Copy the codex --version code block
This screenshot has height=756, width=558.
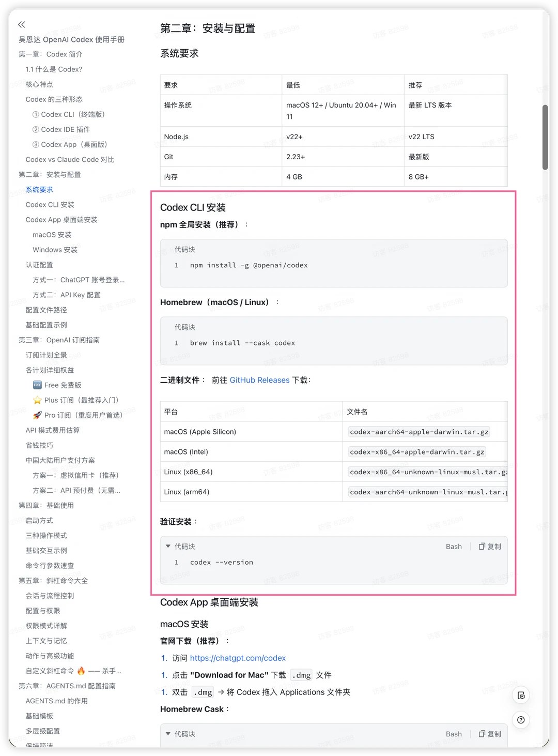490,546
